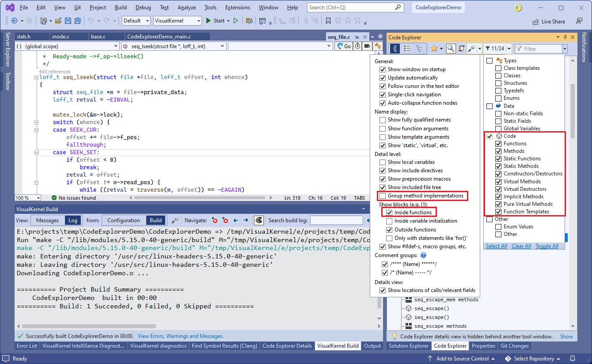The height and width of the screenshot is (364, 592).
Task: Uncheck Static Functions in filter list
Action: pyautogui.click(x=498, y=159)
